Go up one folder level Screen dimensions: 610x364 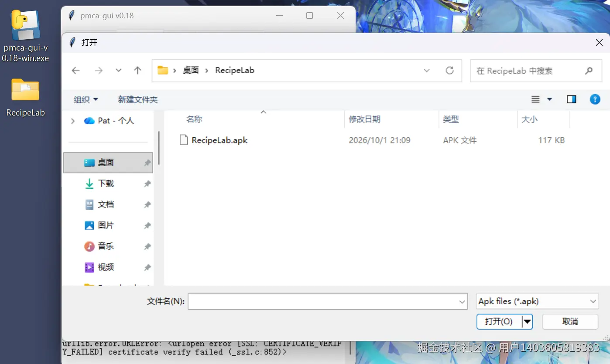coord(138,71)
